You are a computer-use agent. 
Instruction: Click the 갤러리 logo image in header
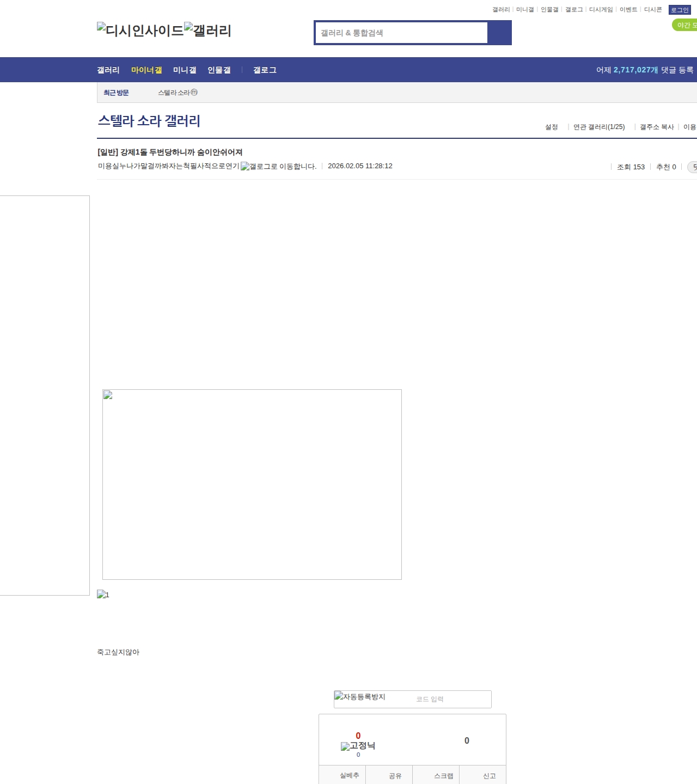207,30
